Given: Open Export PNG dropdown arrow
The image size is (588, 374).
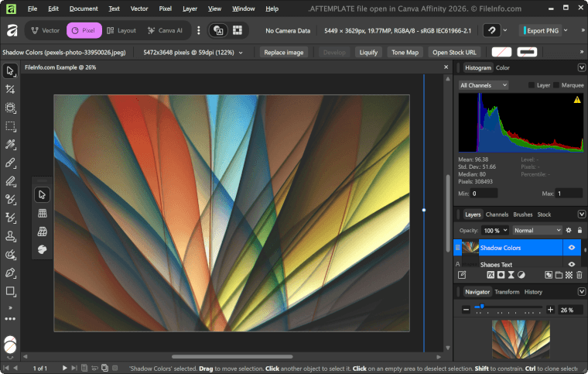Looking at the screenshot, I should [566, 30].
